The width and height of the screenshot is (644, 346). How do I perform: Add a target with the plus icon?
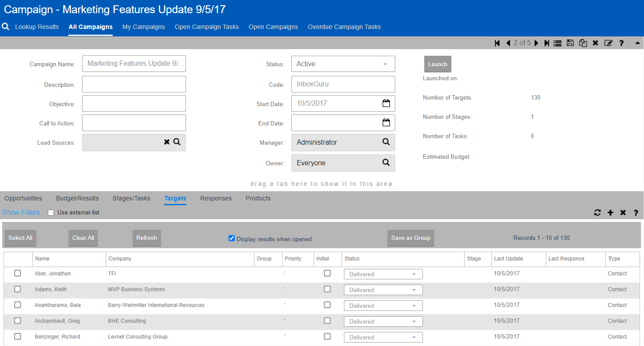(610, 213)
